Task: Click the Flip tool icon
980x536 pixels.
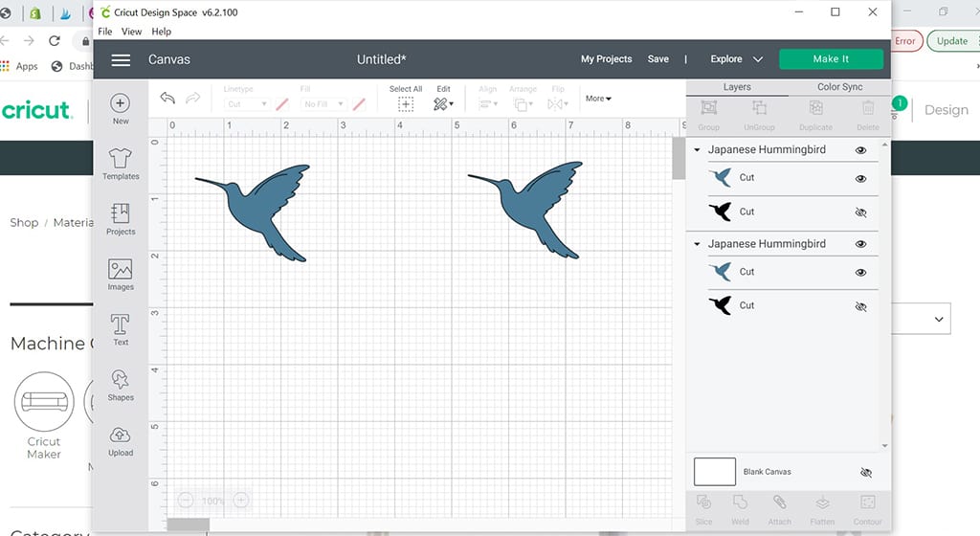Action: coord(556,104)
